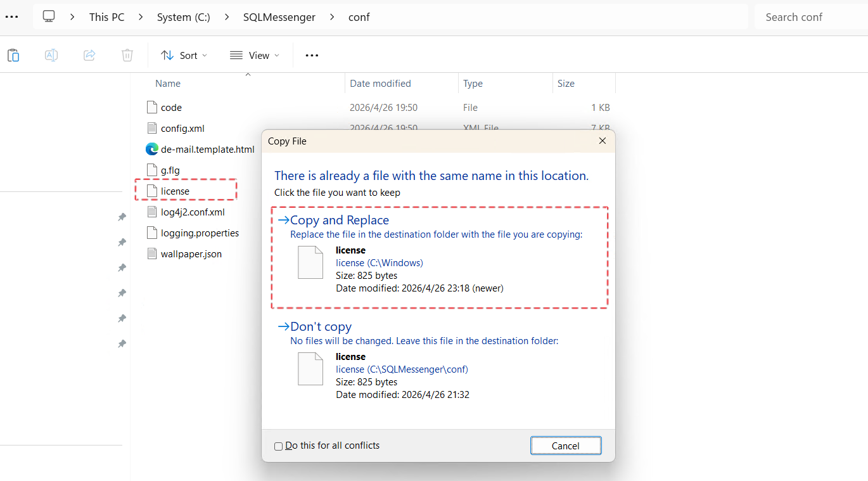Open the Sort dropdown chevron
The height and width of the screenshot is (481, 868).
[x=203, y=56]
